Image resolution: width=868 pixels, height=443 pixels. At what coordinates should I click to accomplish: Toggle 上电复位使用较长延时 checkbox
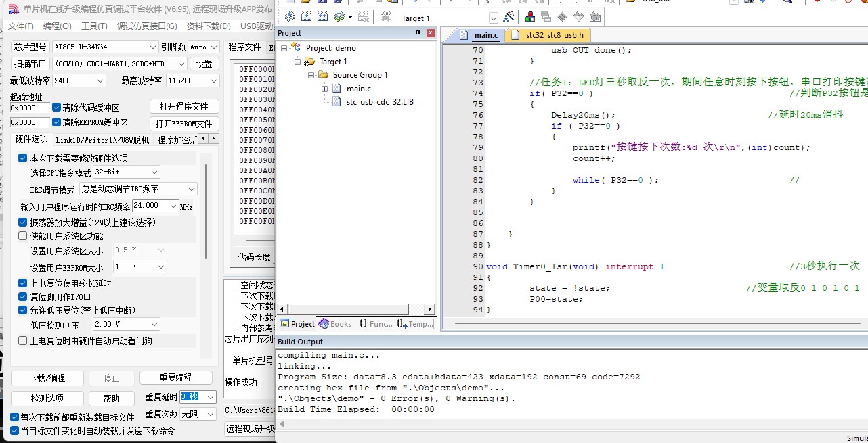point(22,283)
